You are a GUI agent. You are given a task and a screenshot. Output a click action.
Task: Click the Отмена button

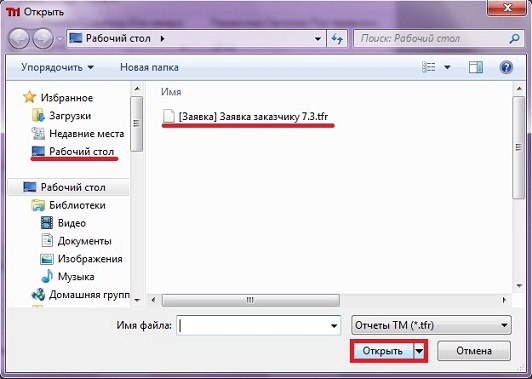(x=474, y=351)
